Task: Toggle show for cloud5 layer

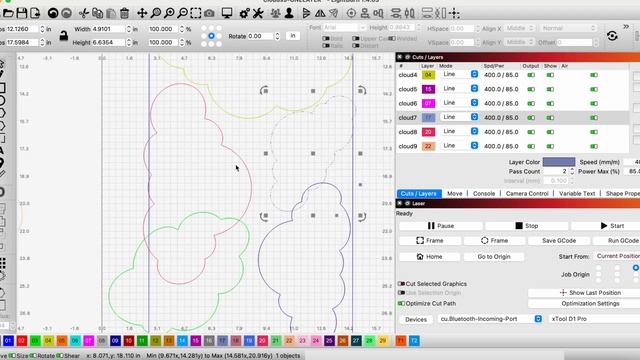Action: (x=550, y=89)
